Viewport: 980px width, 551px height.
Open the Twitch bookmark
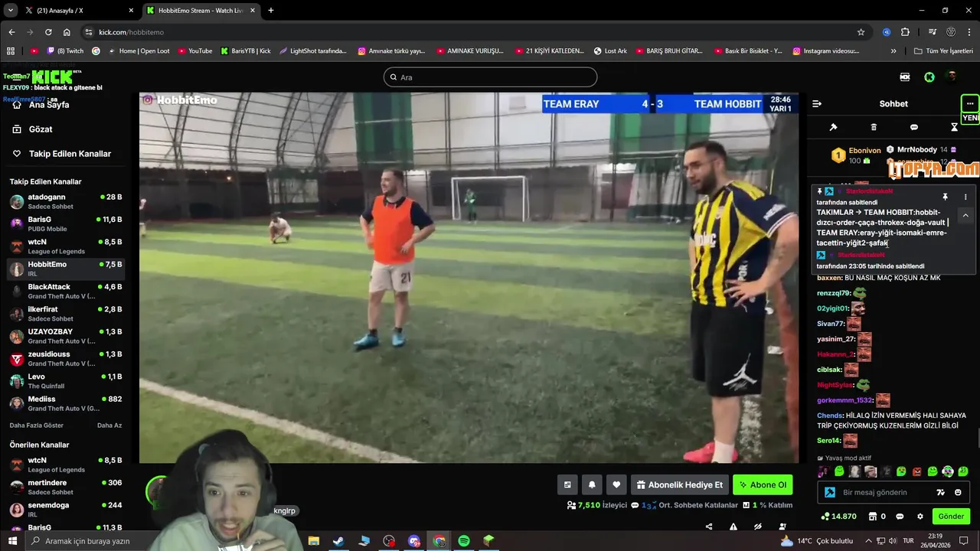[x=65, y=51]
